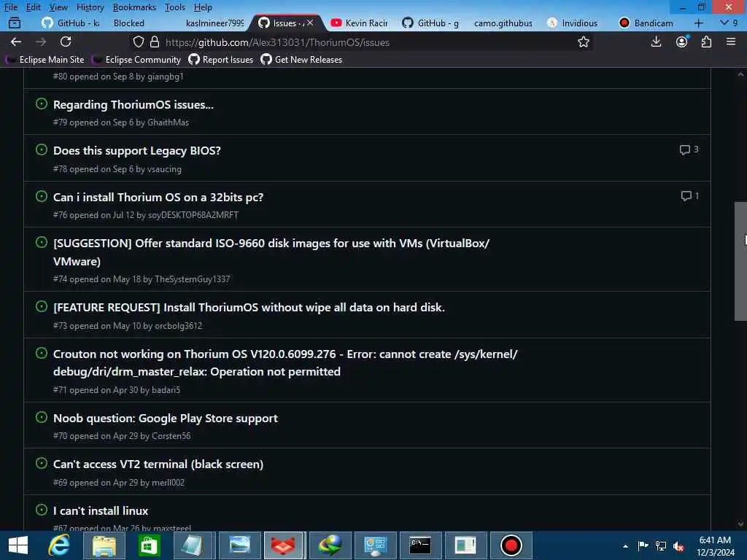
Task: Expand the list all tabs dropdown
Action: (728, 23)
